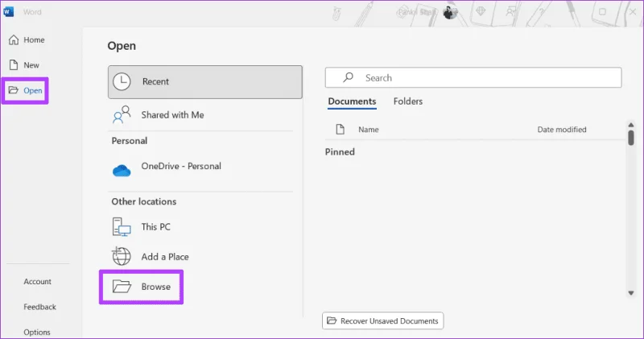Click the user profile avatar

(450, 12)
